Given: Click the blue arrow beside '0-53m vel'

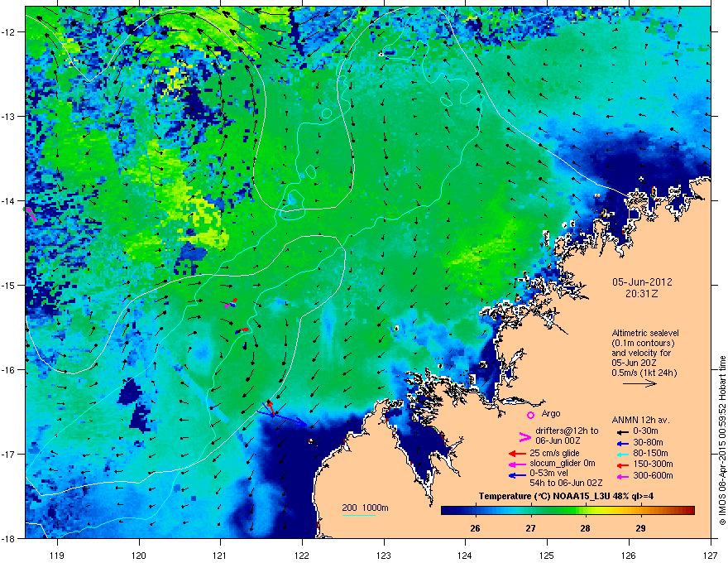Looking at the screenshot, I should (517, 475).
